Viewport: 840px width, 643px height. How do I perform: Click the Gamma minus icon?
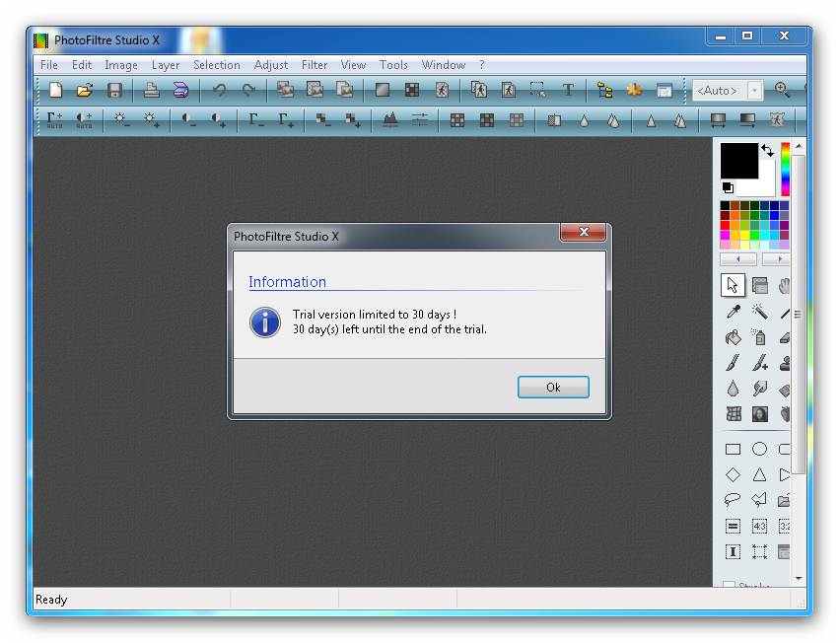[256, 120]
